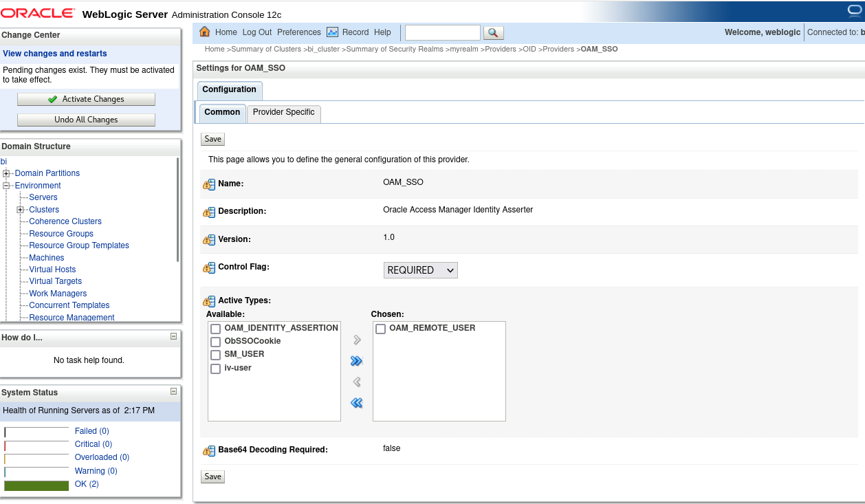Image resolution: width=865 pixels, height=504 pixels.
Task: Click the Activate Changes button
Action: pyautogui.click(x=86, y=99)
